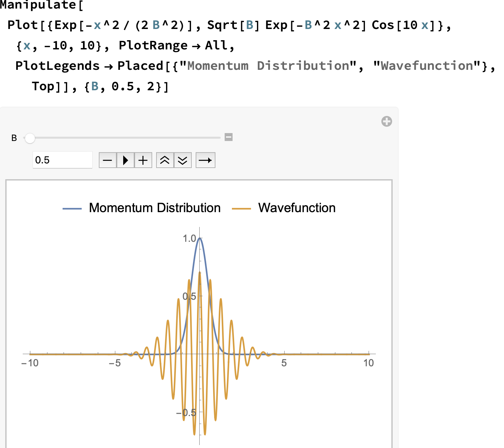Click the faster double-up-chevron button

(165, 160)
